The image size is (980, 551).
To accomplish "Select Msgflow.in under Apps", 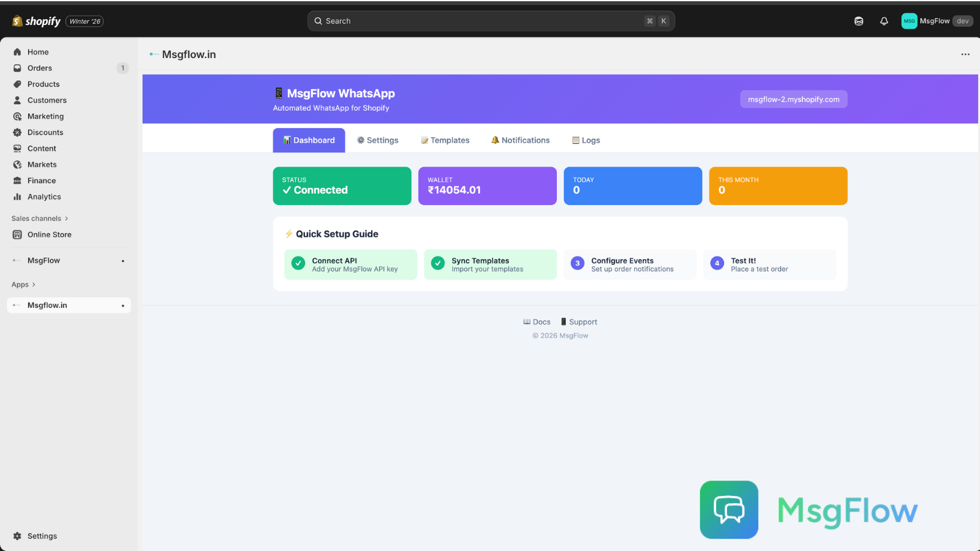I will click(x=69, y=305).
